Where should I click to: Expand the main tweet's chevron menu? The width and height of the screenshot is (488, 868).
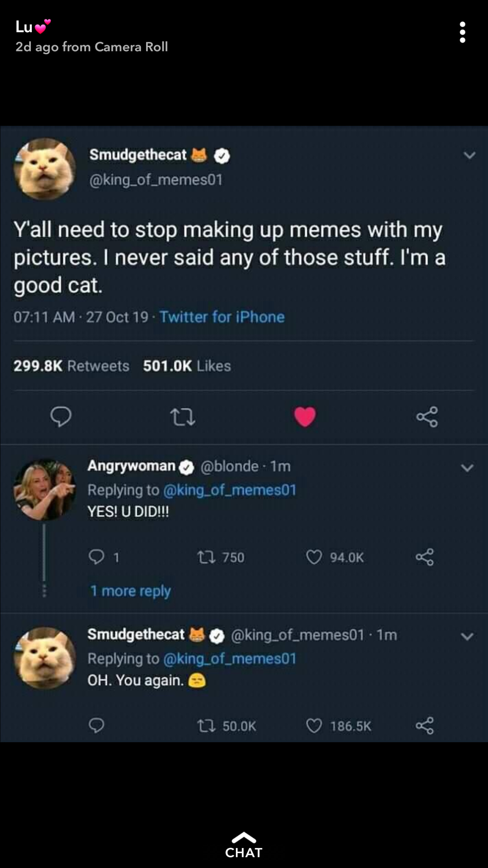469,156
